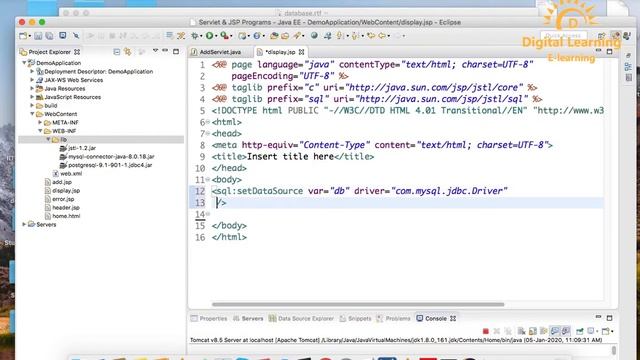Minimize the Project Explorer panel
The height and width of the screenshot is (360, 640).
click(x=165, y=51)
